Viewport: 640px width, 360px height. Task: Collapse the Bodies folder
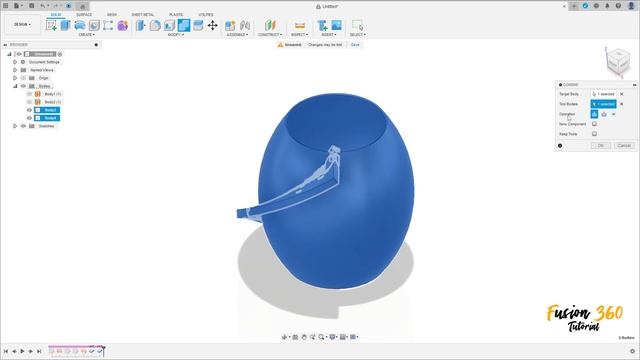[15, 86]
